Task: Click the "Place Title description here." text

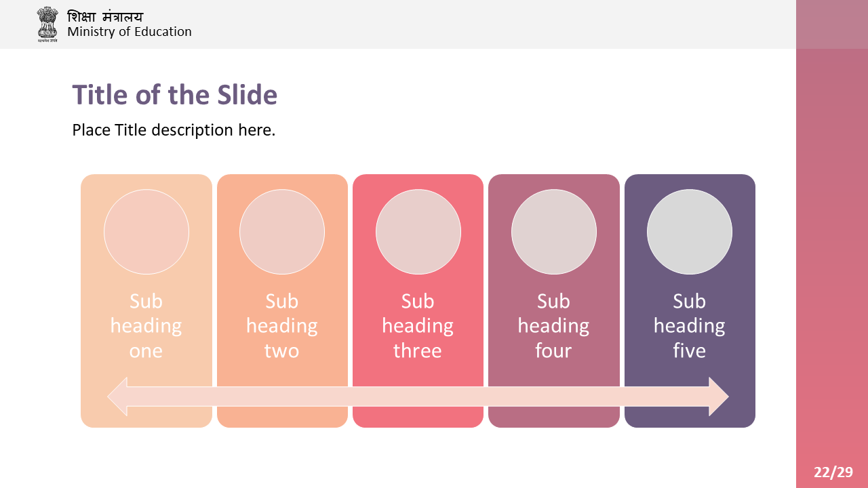Action: click(x=174, y=130)
